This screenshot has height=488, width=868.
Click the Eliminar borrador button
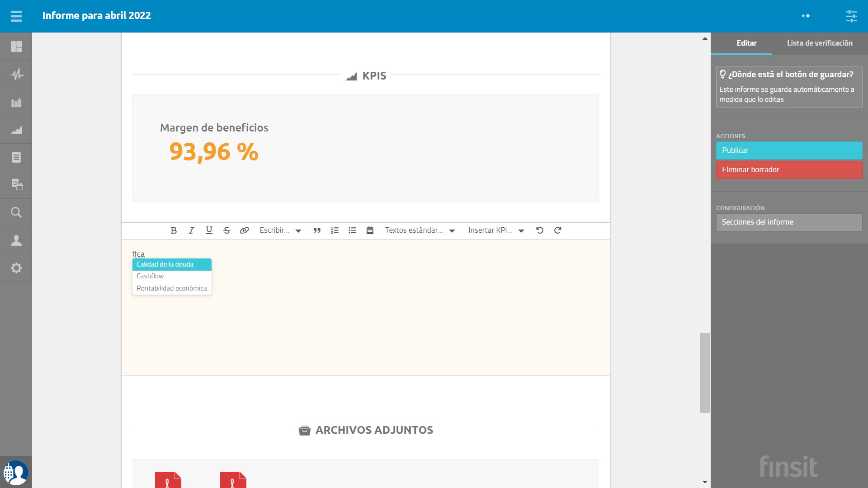(789, 170)
